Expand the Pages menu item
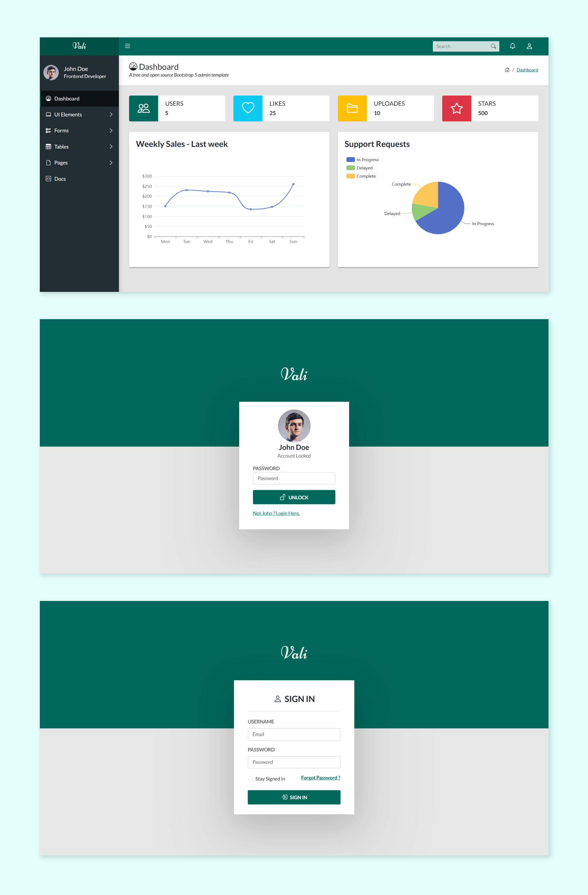This screenshot has width=588, height=895. [x=79, y=162]
